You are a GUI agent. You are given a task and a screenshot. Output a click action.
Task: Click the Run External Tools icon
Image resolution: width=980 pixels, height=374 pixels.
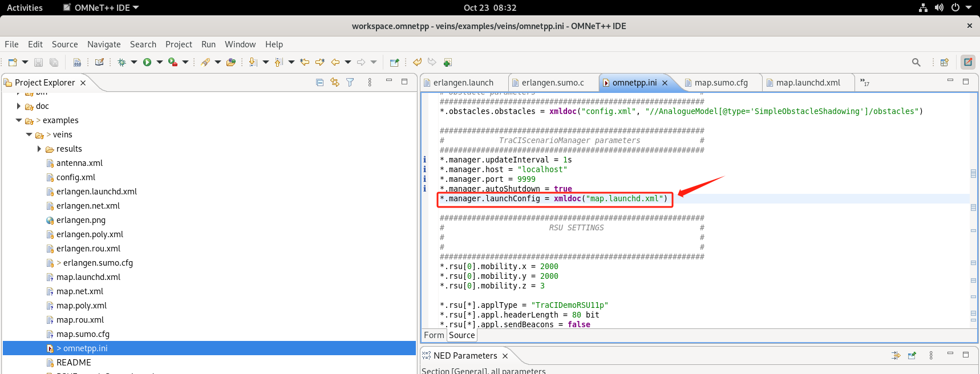coord(173,62)
